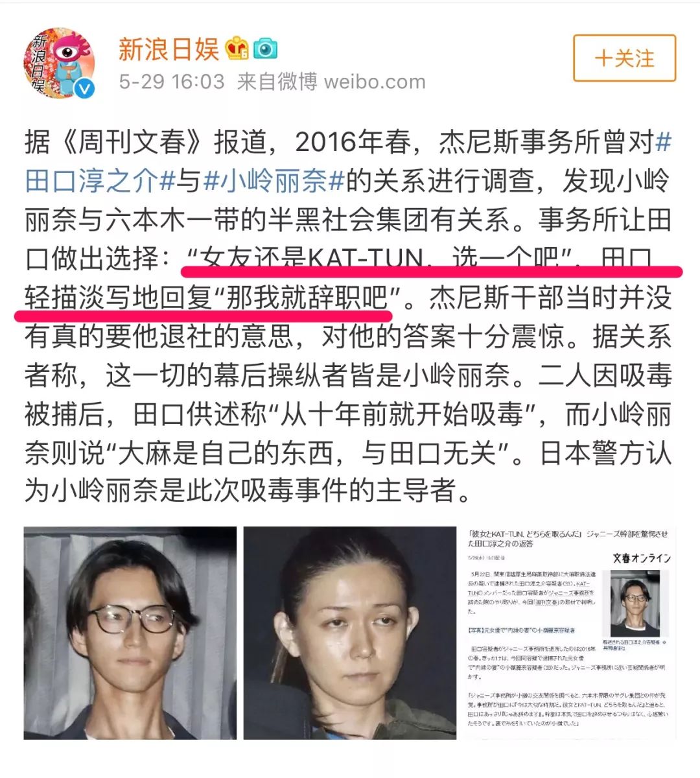Viewport: 700px width, 778px height.
Task: Click the blue verified badge on avatar
Action: [x=85, y=89]
